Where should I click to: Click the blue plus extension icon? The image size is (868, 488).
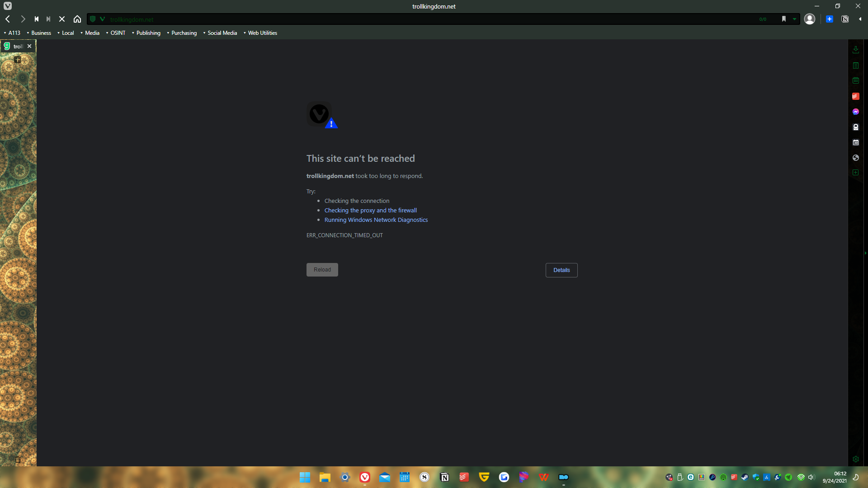[x=830, y=19]
